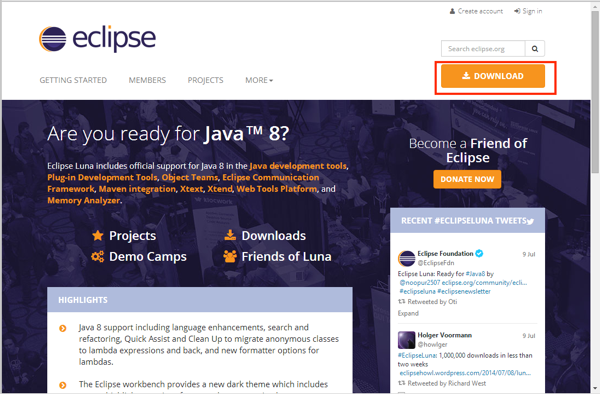
Task: Click the 9 Jul date on Eclipse Foundation tweet
Action: click(x=529, y=254)
